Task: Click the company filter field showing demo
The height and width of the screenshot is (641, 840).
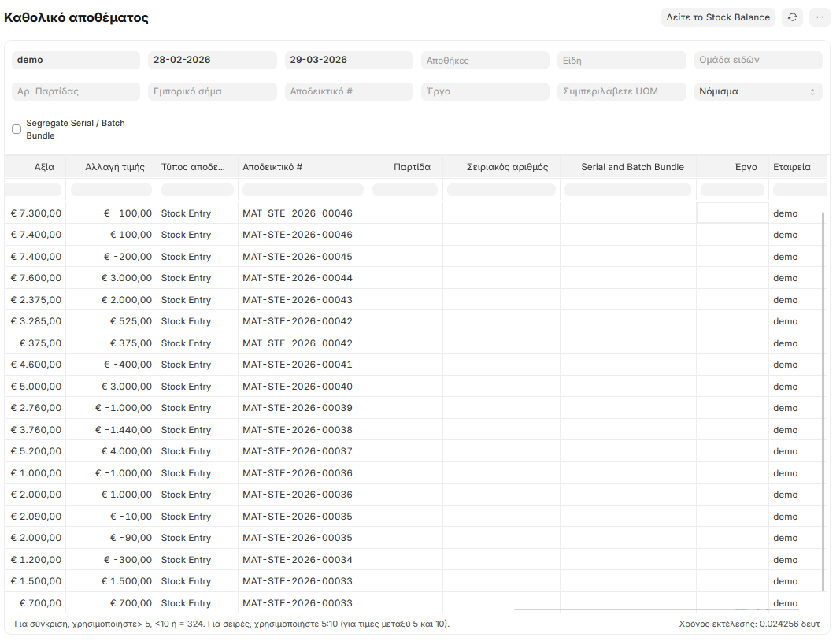Action: (76, 60)
